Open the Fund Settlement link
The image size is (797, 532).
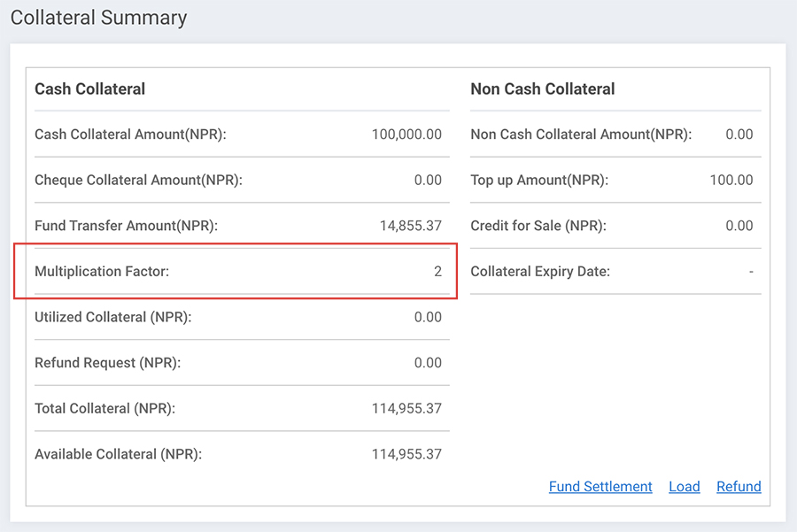[600, 486]
